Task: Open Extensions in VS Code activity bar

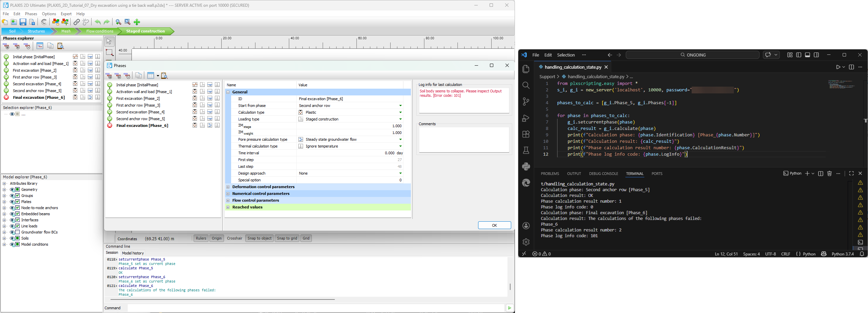Action: click(526, 134)
